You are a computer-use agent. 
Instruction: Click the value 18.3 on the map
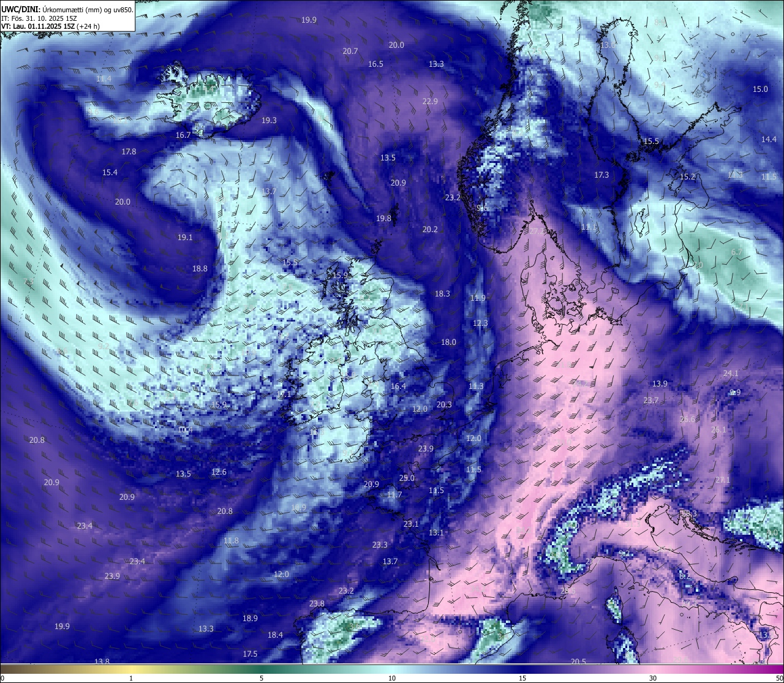pos(442,294)
